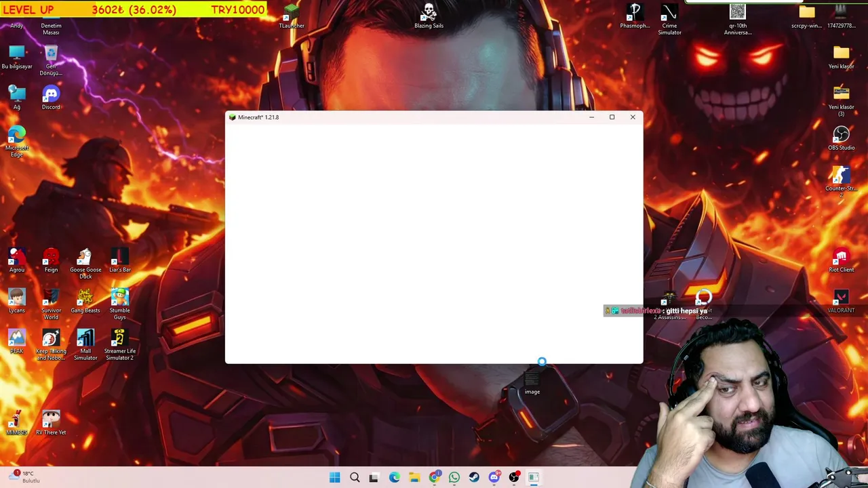Open the qr-10th Anniversary image file
The height and width of the screenshot is (488, 868).
point(738,19)
